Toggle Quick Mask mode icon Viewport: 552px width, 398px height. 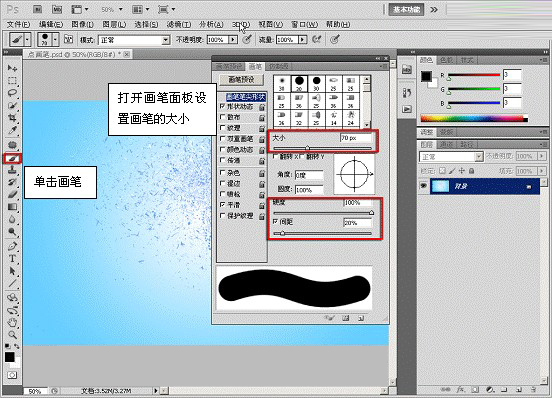pos(12,375)
